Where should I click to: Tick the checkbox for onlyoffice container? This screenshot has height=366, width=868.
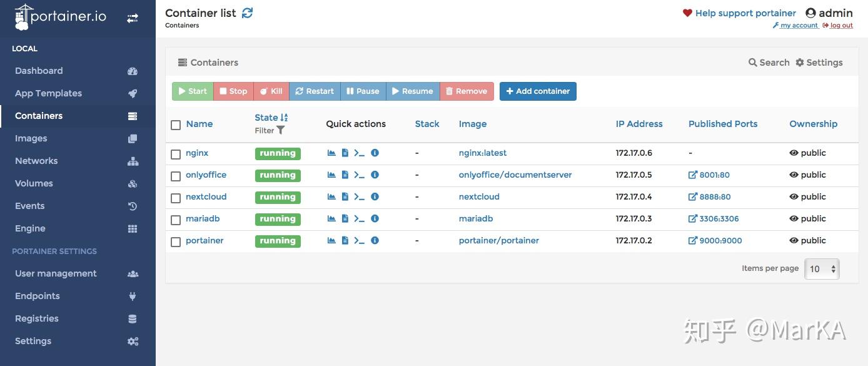pos(176,176)
